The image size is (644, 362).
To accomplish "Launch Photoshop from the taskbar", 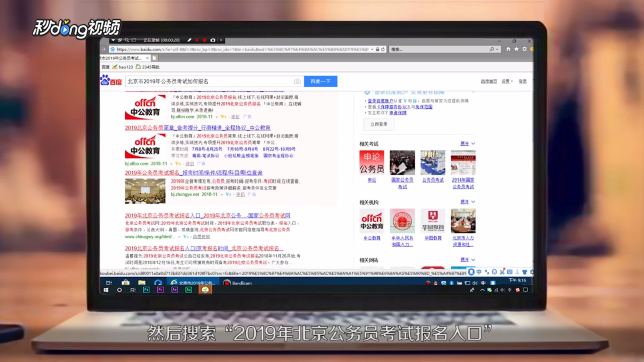I will (146, 290).
